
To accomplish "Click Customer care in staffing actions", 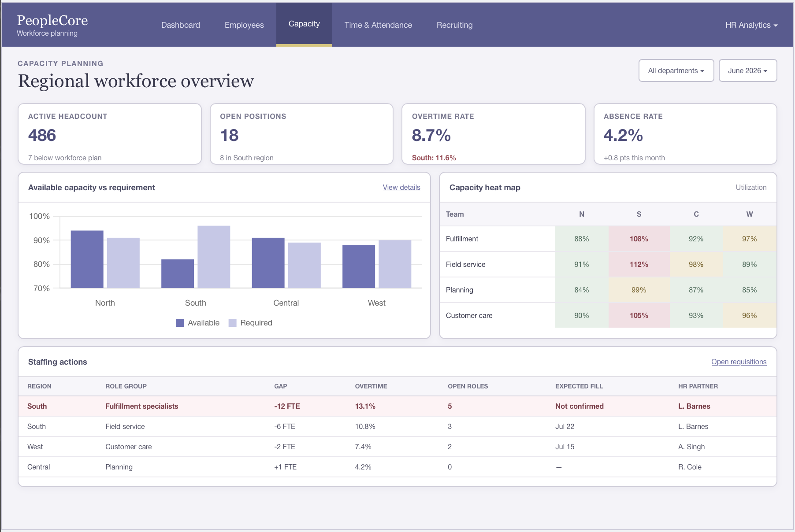I will point(128,447).
